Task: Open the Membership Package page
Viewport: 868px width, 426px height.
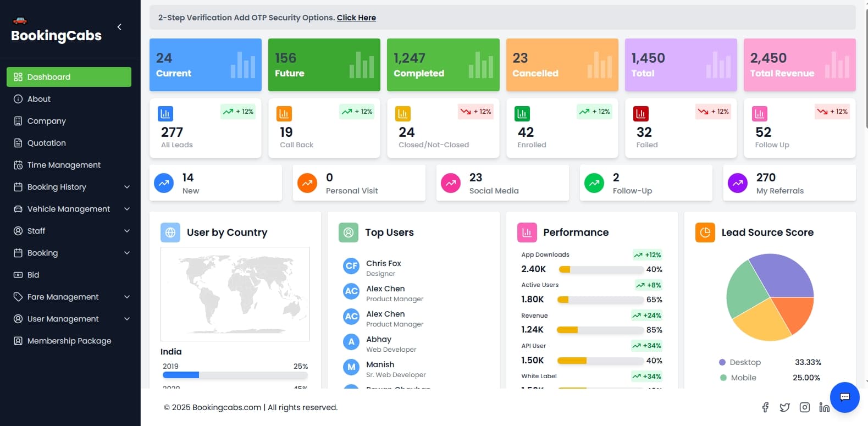Action: (x=69, y=341)
